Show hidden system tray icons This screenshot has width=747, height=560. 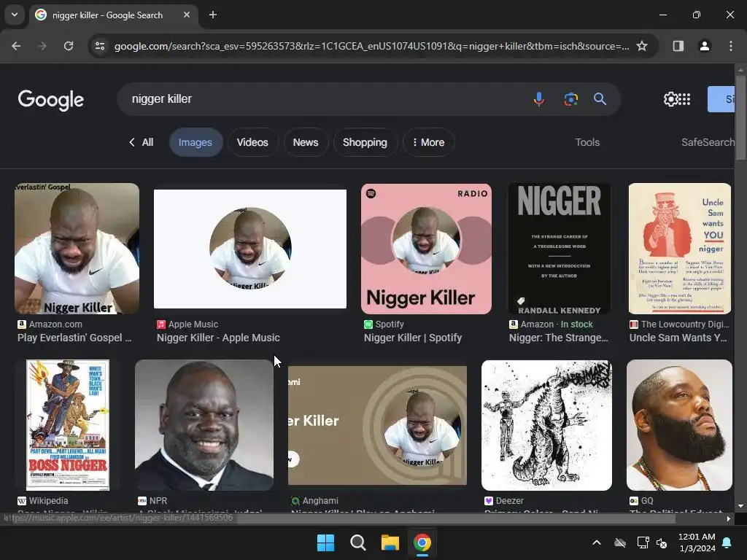(597, 542)
